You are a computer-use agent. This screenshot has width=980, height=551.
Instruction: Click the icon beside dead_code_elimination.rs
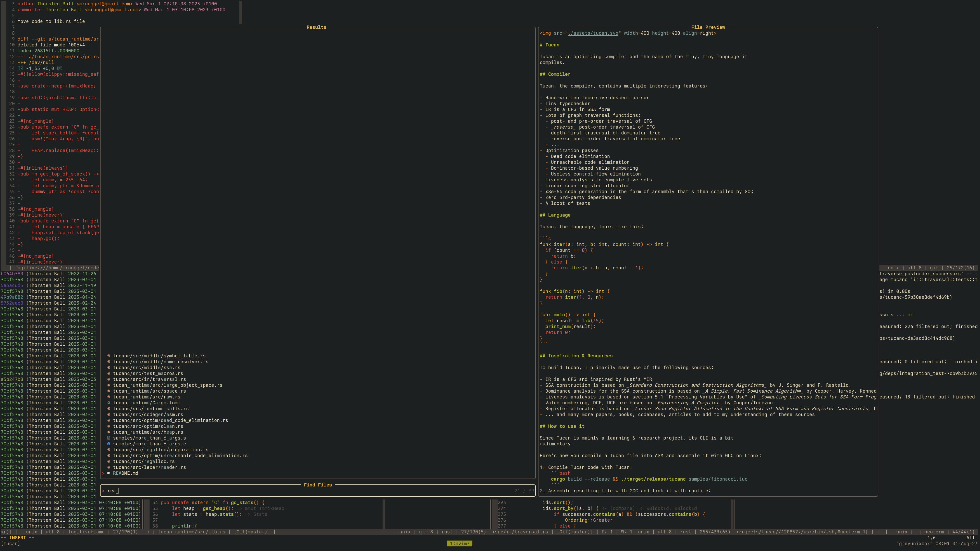tap(109, 421)
